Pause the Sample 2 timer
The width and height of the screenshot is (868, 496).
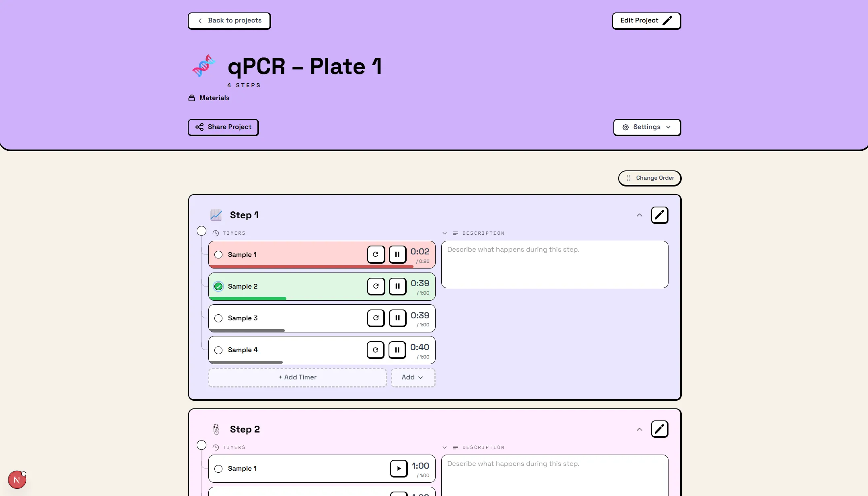coord(397,286)
